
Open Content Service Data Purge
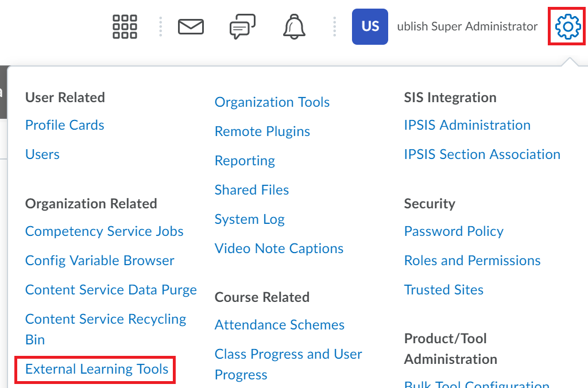(111, 290)
